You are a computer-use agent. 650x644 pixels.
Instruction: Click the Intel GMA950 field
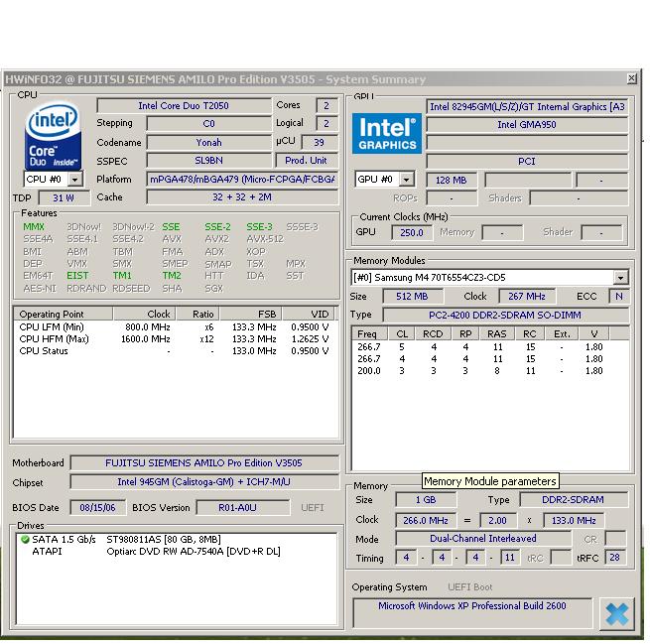527,124
